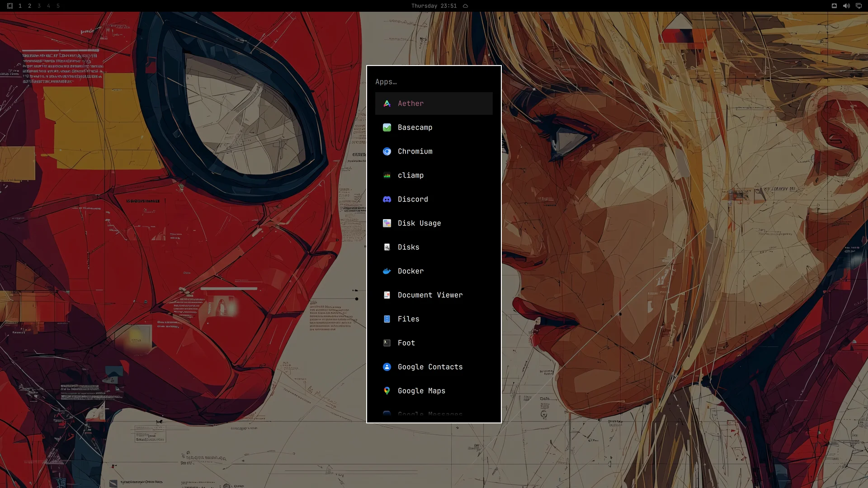Click the Thursday 23:51 clock

pos(434,6)
